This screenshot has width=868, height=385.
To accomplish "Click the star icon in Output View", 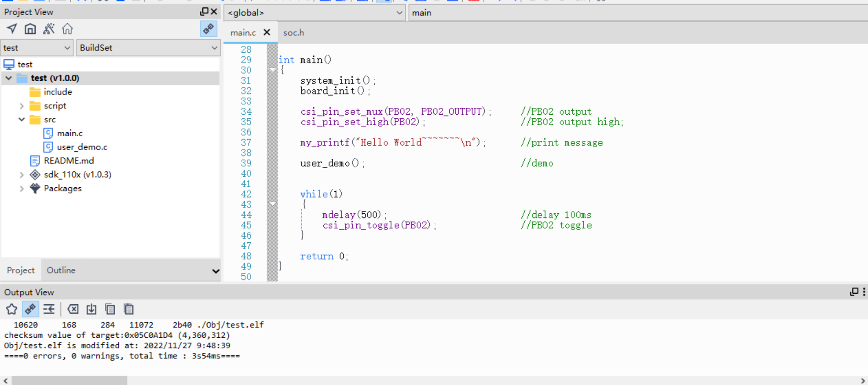I will [x=11, y=309].
